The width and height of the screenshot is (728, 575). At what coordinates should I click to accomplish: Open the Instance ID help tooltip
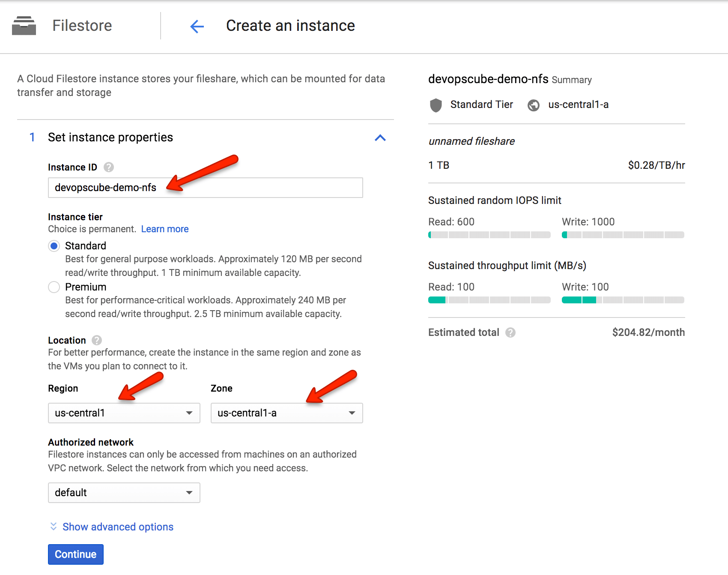(x=108, y=167)
